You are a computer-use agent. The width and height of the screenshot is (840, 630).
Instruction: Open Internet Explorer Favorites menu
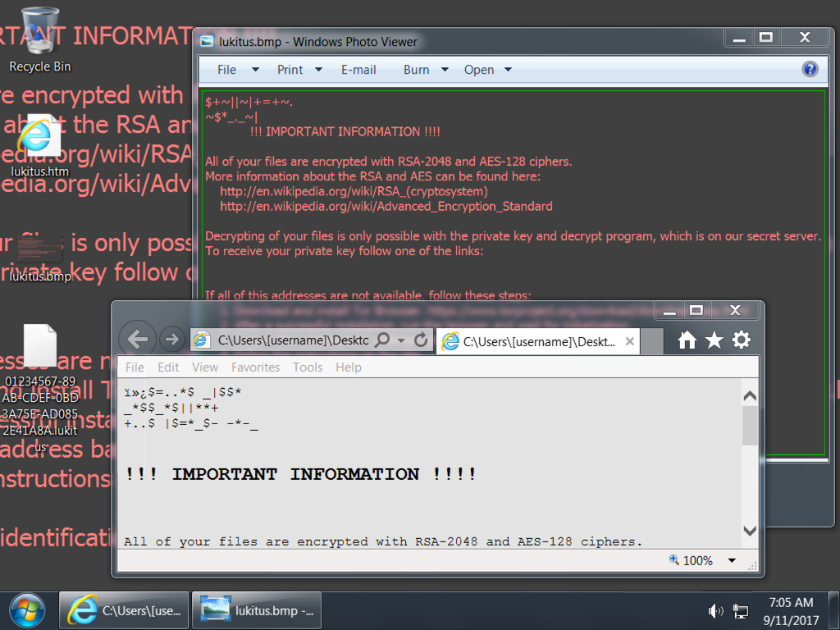point(256,367)
